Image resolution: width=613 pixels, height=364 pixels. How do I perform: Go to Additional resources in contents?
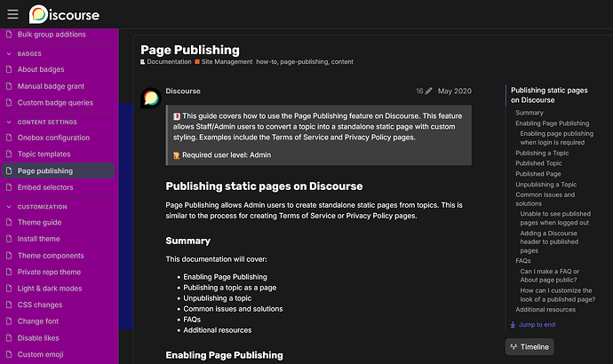click(545, 310)
